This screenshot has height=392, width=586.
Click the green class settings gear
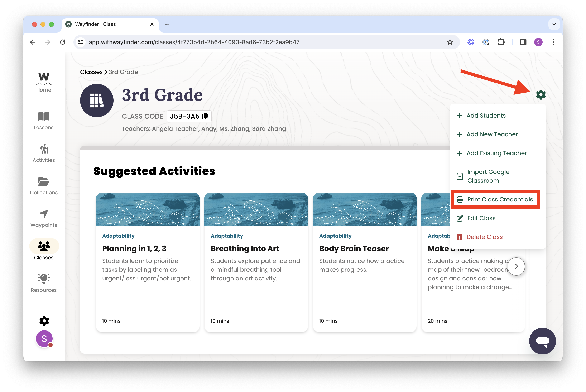(541, 95)
